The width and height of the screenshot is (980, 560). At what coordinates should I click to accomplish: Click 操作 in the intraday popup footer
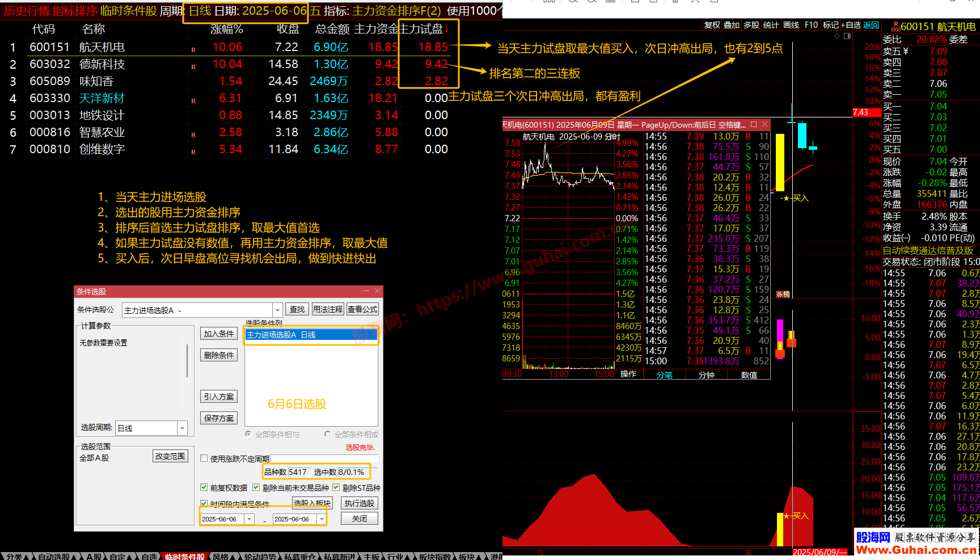tap(628, 374)
